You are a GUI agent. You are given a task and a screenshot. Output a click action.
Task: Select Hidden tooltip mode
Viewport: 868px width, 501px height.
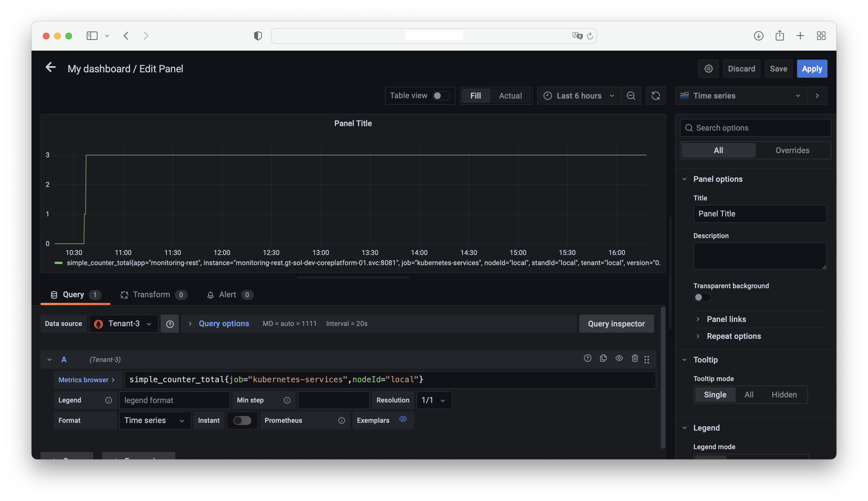coord(784,395)
